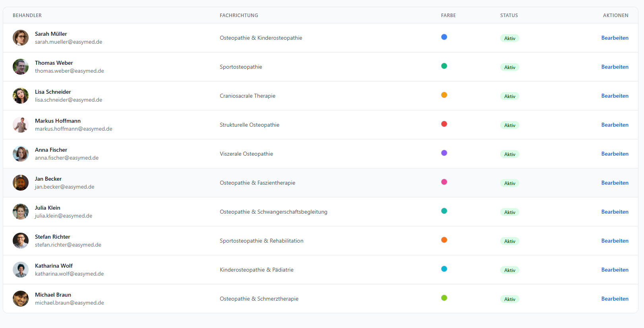The width and height of the screenshot is (644, 328).
Task: Select email jan.becker@easymed.de
Action: 64,187
